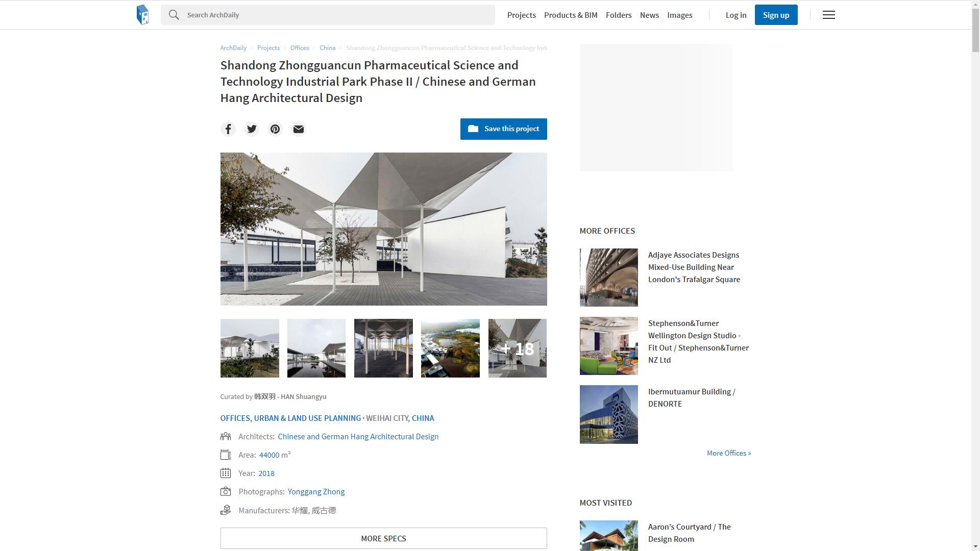Share project on Facebook
Image resolution: width=980 pixels, height=551 pixels.
(x=228, y=129)
